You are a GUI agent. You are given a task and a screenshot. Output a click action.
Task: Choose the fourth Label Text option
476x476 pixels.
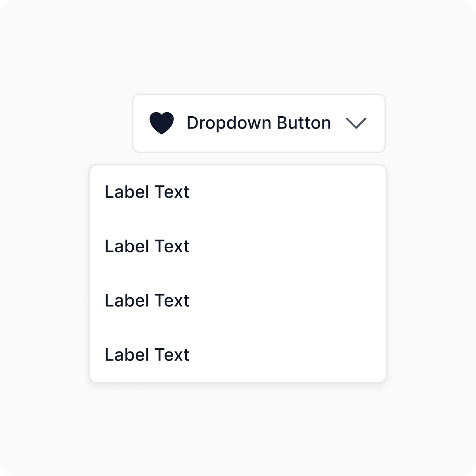147,355
